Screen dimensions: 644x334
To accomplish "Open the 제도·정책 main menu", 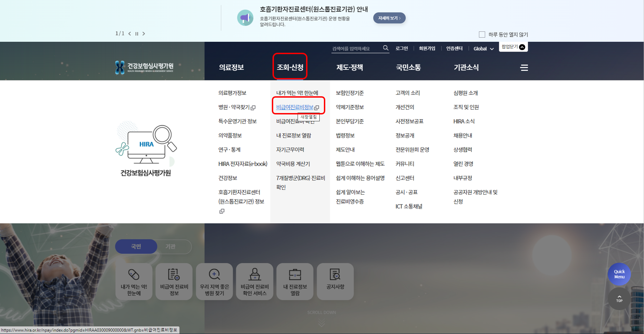I will 350,67.
